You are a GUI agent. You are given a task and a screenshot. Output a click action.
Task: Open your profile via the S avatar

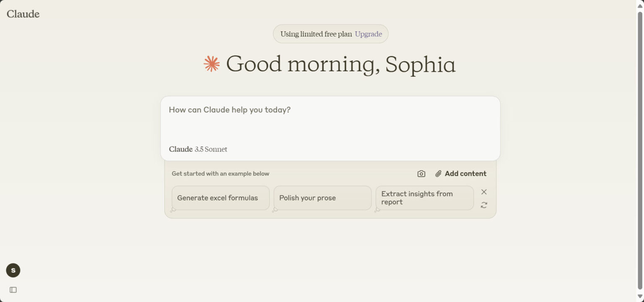tap(13, 270)
